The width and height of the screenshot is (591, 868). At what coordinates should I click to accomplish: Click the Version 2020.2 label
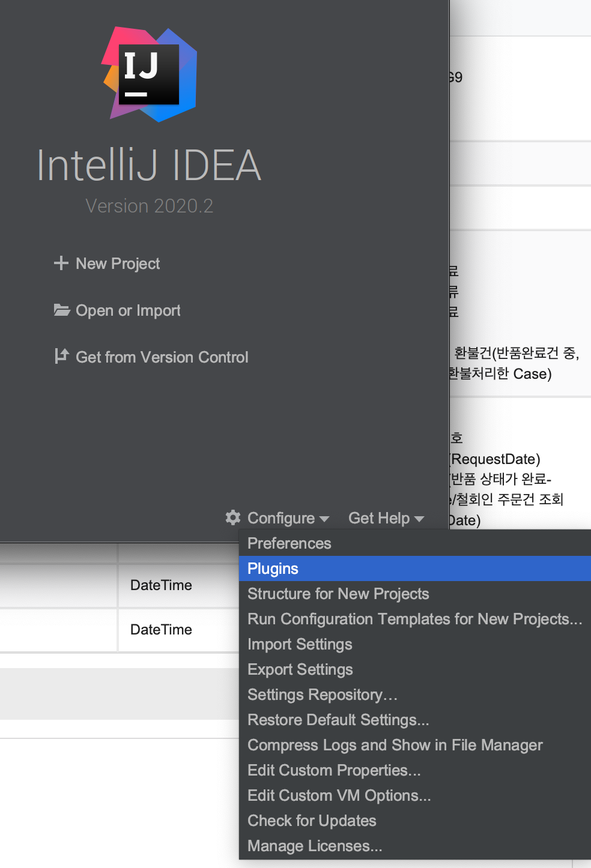click(149, 206)
